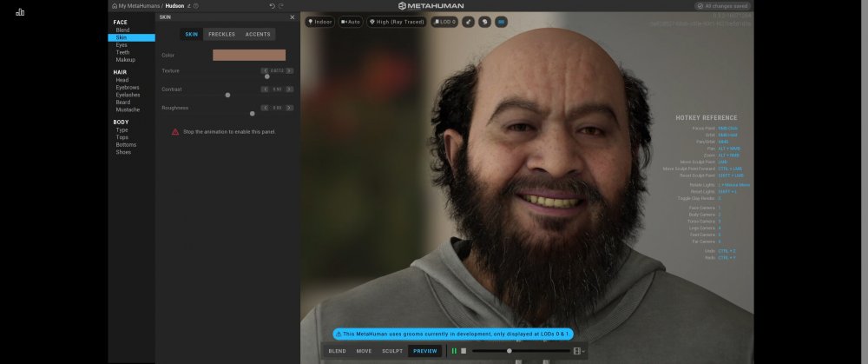
Task: Open the High (Ray Traced) quality dropdown
Action: coord(396,21)
